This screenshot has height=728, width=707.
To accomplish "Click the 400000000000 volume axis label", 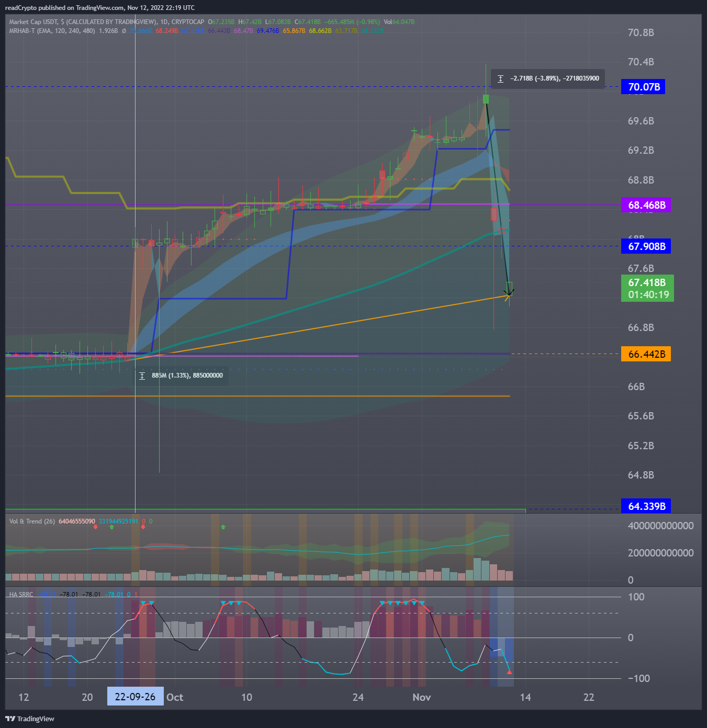I will coord(661,526).
